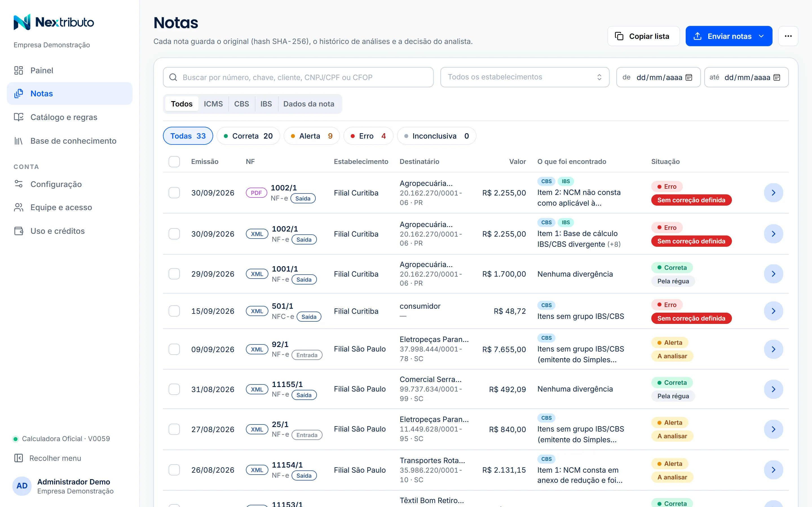
Task: Open the calendar icon in the 'de' date field
Action: (689, 77)
